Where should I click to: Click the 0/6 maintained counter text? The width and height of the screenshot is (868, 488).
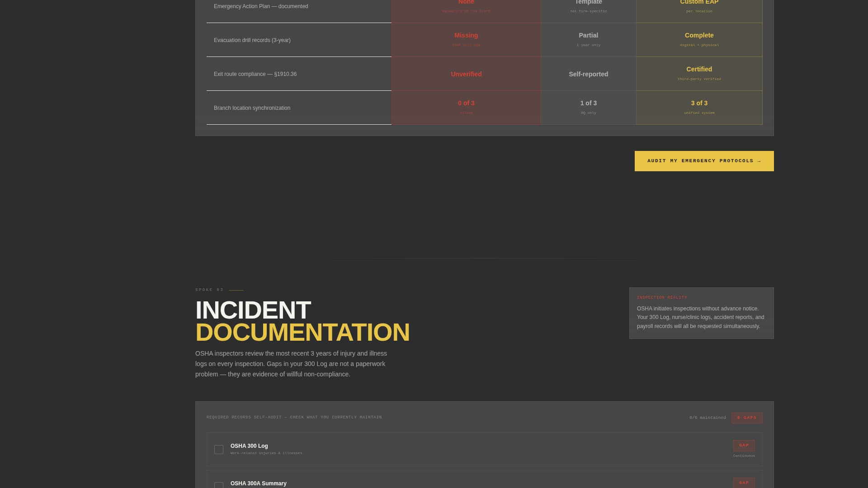coord(708,418)
